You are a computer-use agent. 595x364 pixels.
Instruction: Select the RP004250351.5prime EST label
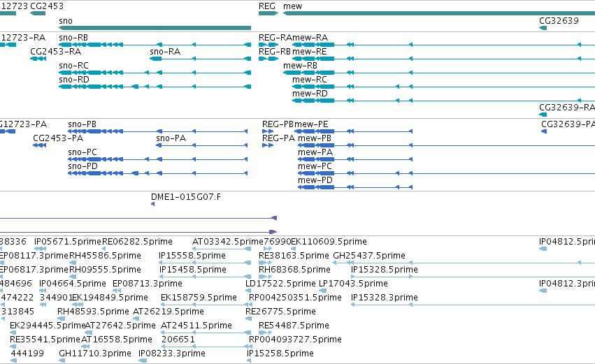click(295, 298)
